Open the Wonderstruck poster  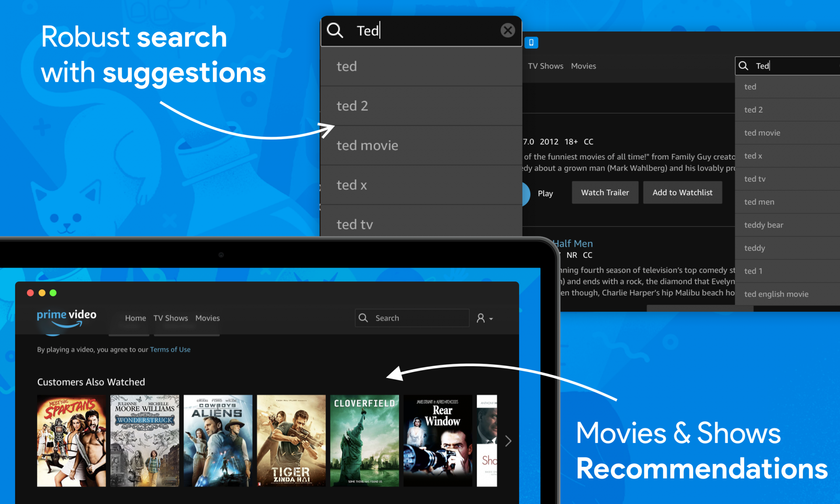point(144,441)
